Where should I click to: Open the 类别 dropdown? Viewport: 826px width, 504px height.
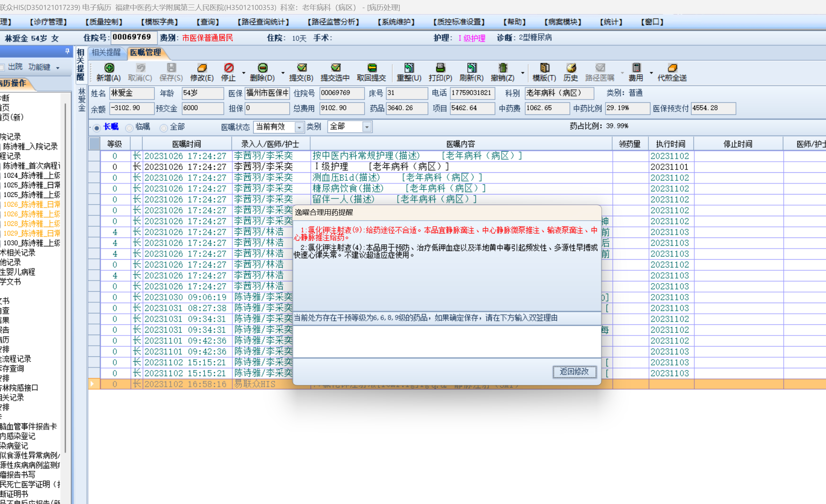tap(367, 127)
